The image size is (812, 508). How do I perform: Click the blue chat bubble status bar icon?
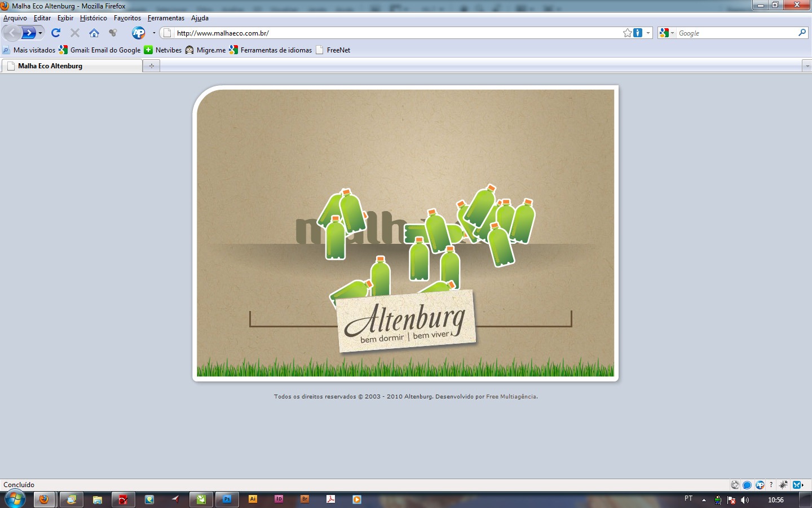click(x=747, y=485)
